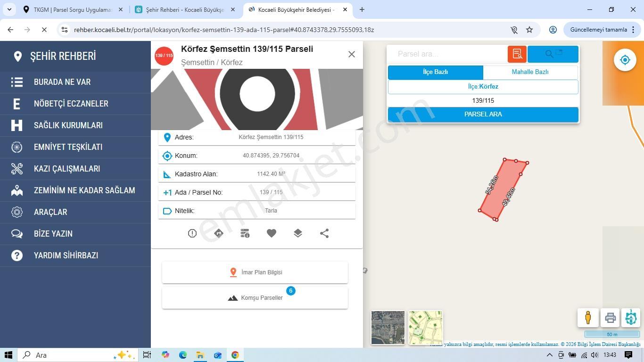Share the parcel using share icon

(324, 233)
